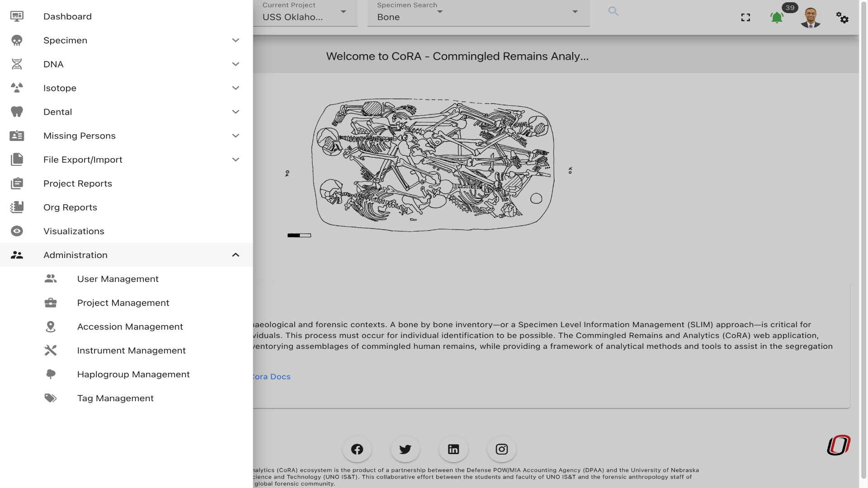Open the Bone search value dropdown arrow
Viewport: 868px width, 488px height.
click(x=575, y=12)
